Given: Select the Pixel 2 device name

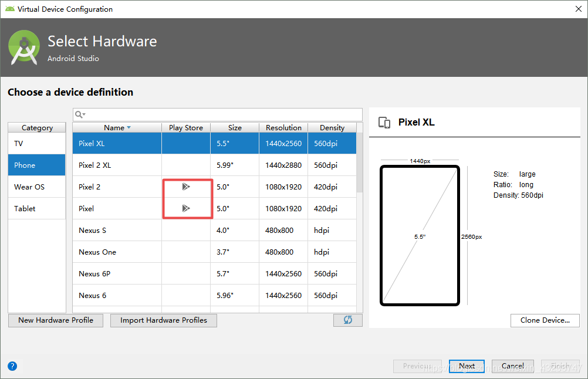Looking at the screenshot, I should 90,187.
